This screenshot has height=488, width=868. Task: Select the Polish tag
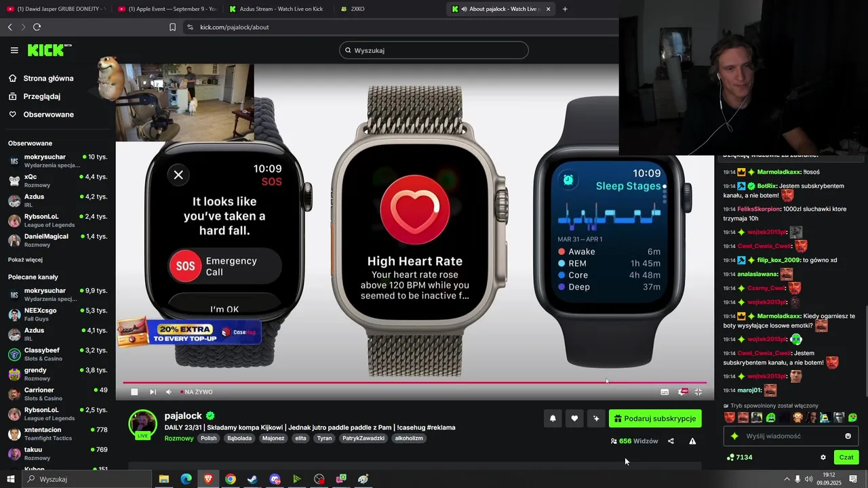tap(208, 439)
